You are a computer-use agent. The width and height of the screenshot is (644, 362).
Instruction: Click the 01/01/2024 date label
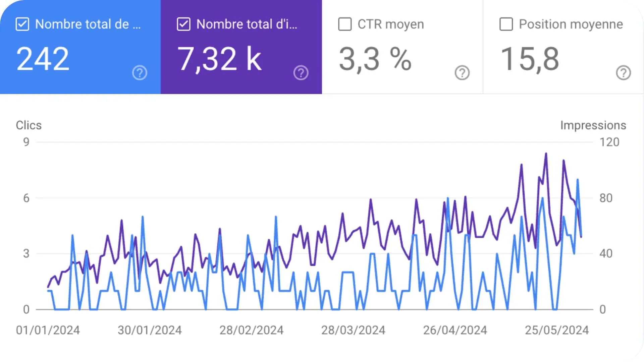click(x=48, y=330)
